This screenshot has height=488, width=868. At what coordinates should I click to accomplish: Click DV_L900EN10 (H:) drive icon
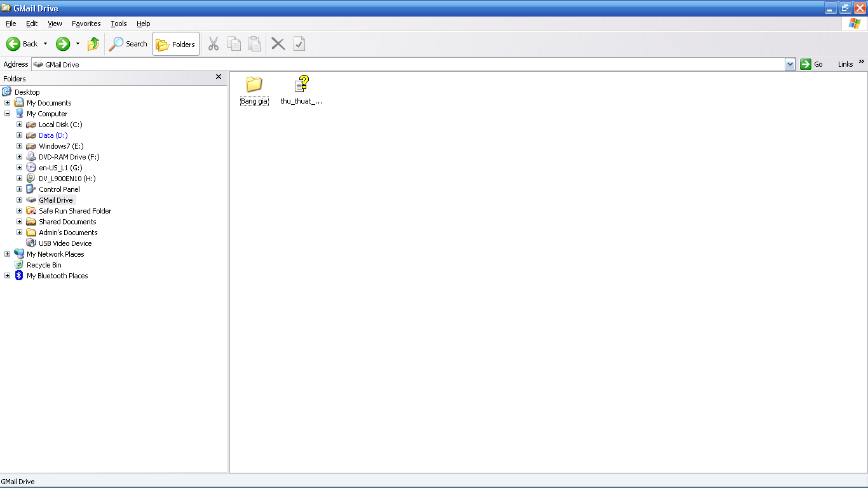click(31, 179)
